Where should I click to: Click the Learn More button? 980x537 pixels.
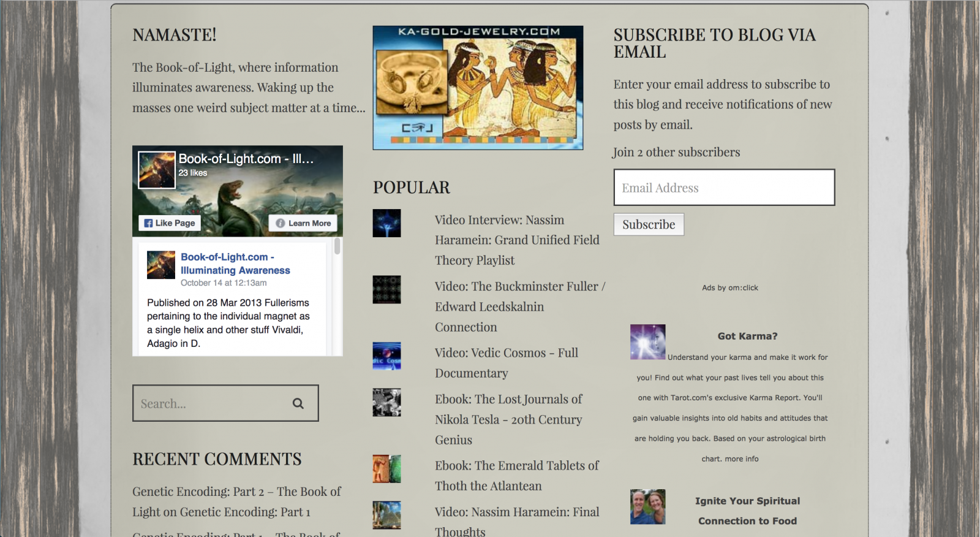(303, 223)
